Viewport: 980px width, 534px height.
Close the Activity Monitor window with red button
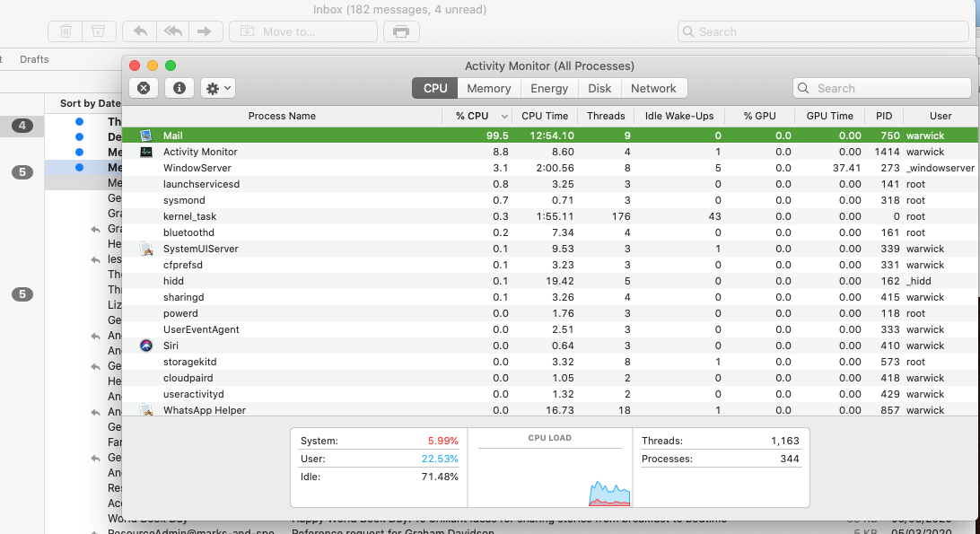[135, 66]
